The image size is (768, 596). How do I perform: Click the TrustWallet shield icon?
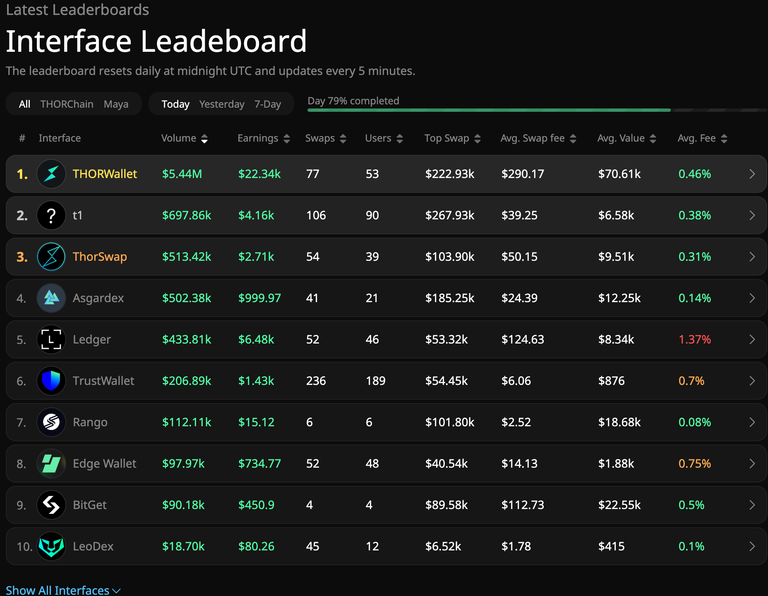[x=51, y=381]
